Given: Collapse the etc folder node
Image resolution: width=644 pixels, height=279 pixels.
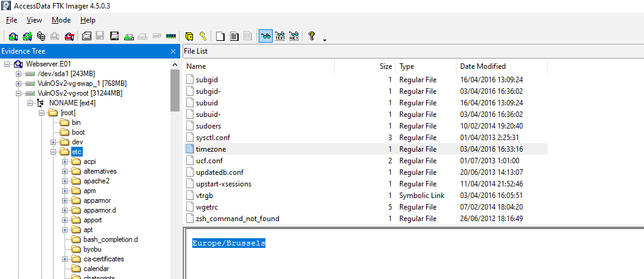Looking at the screenshot, I should click(x=54, y=152).
